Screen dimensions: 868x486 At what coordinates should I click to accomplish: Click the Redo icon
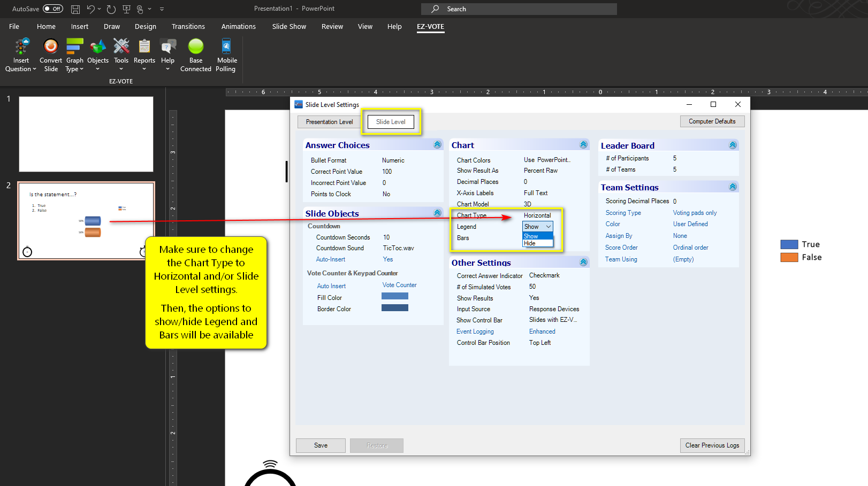point(111,9)
